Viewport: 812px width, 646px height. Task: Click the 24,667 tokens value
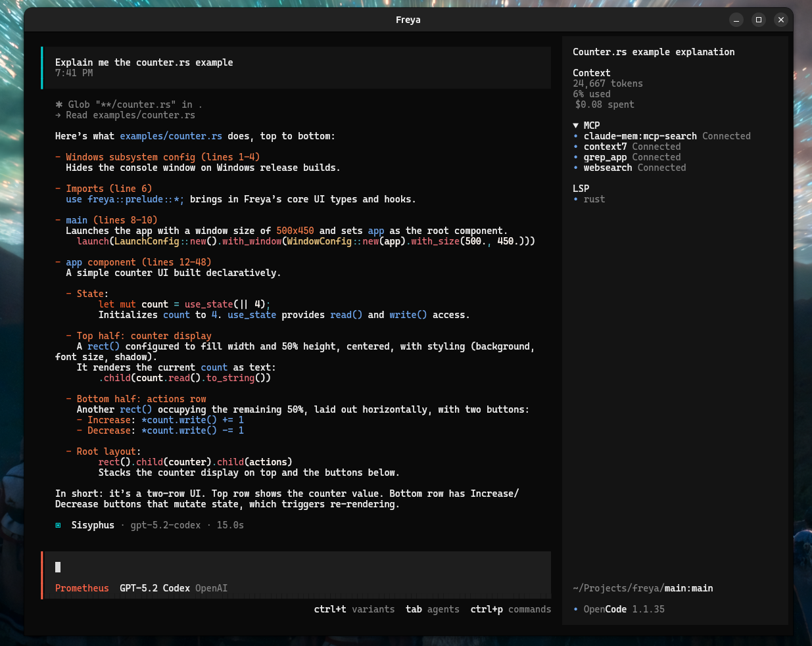(608, 83)
